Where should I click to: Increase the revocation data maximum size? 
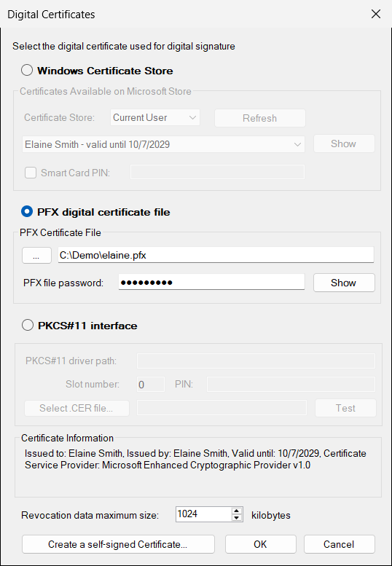tap(236, 511)
